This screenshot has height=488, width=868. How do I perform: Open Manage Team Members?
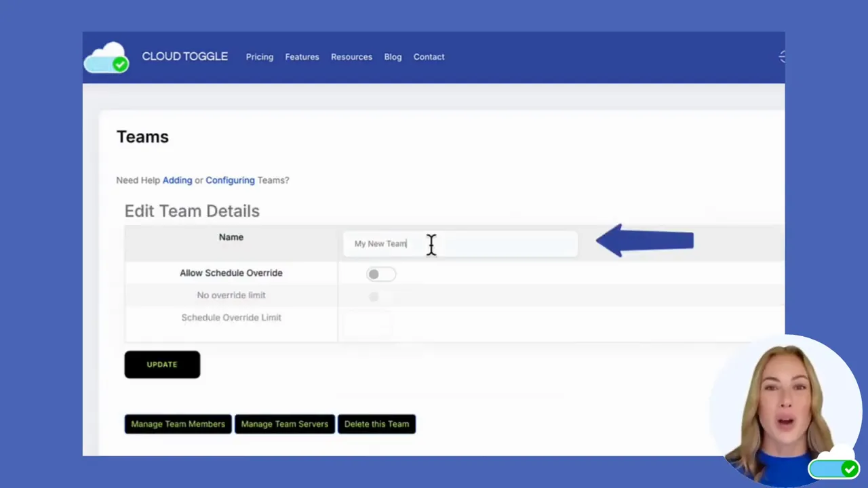(178, 424)
